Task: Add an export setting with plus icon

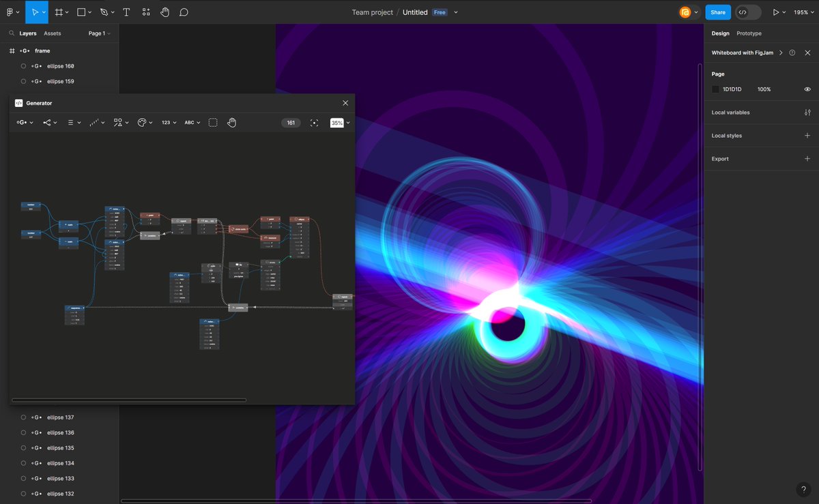Action: [x=807, y=159]
